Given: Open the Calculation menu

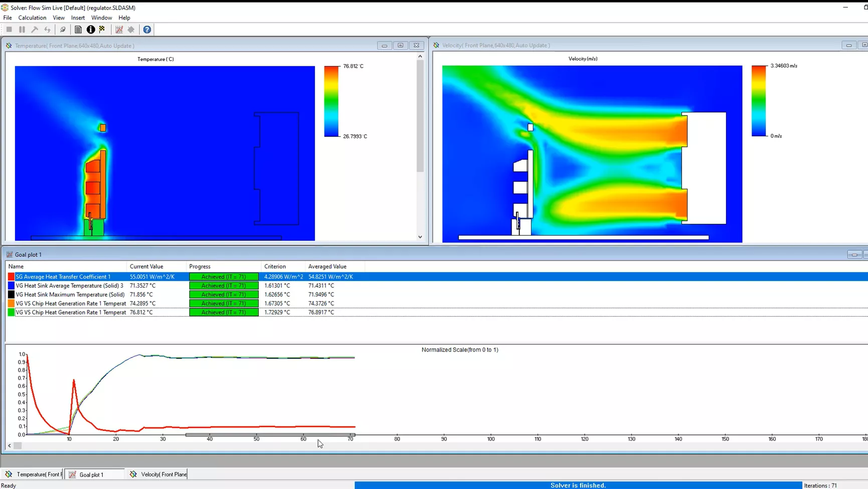Looking at the screenshot, I should click(x=32, y=18).
